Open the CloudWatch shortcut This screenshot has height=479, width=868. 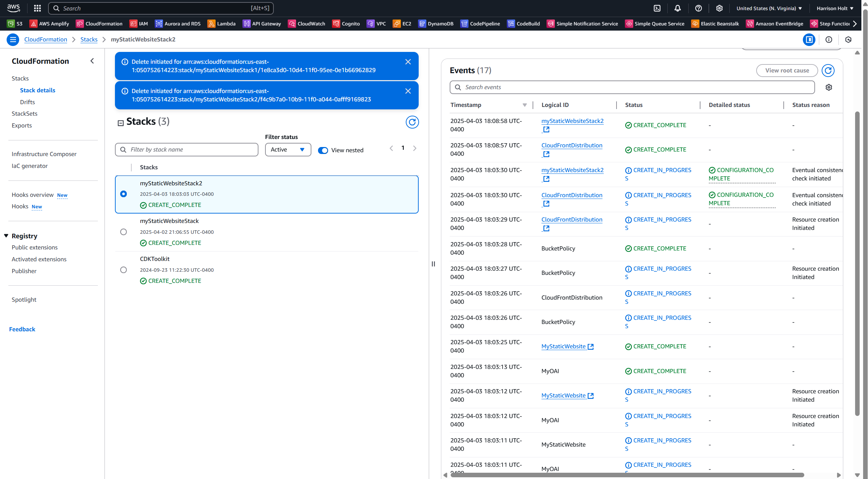coord(307,24)
